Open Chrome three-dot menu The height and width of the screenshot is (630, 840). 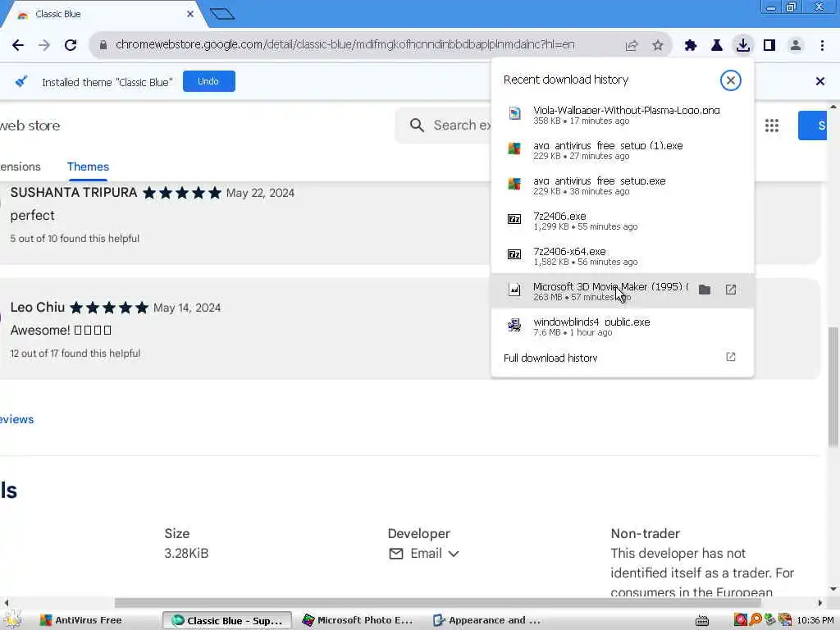822,46
